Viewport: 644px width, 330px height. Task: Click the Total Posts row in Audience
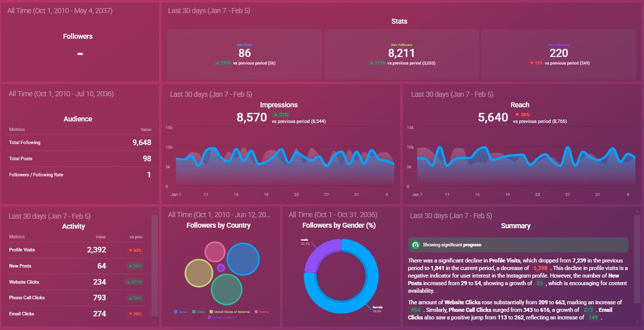[81, 159]
